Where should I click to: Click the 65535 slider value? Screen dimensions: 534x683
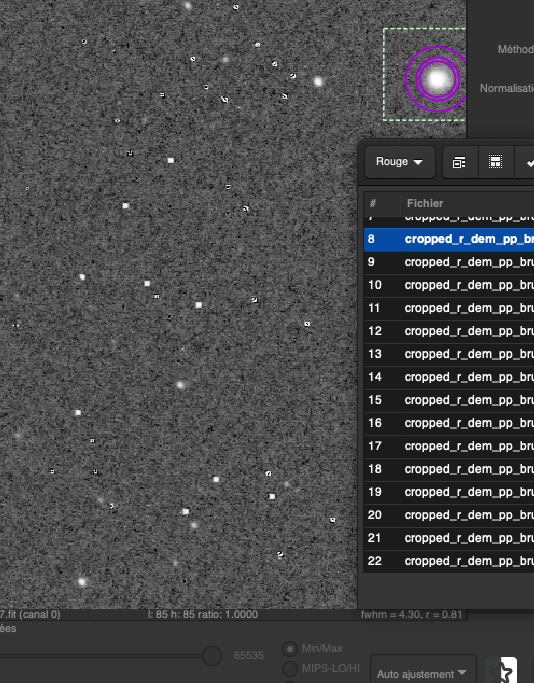[249, 656]
